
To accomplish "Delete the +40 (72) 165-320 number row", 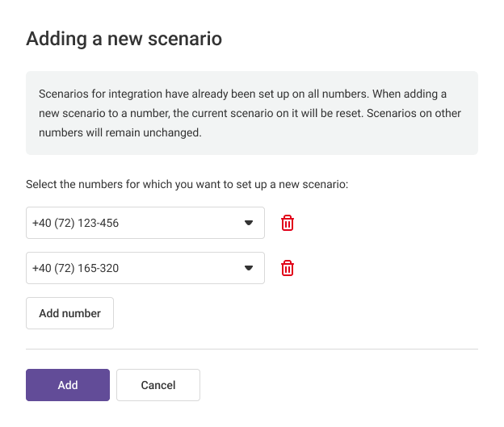I will [x=288, y=268].
